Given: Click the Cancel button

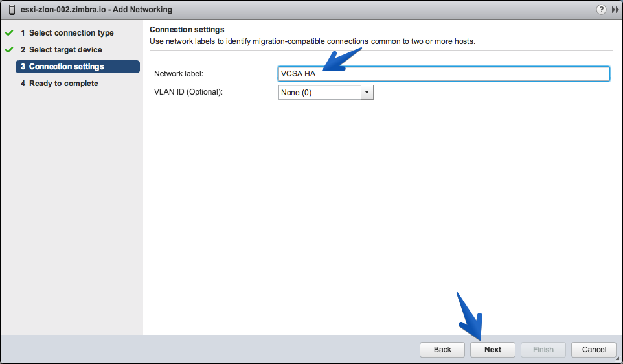Looking at the screenshot, I should pos(594,350).
